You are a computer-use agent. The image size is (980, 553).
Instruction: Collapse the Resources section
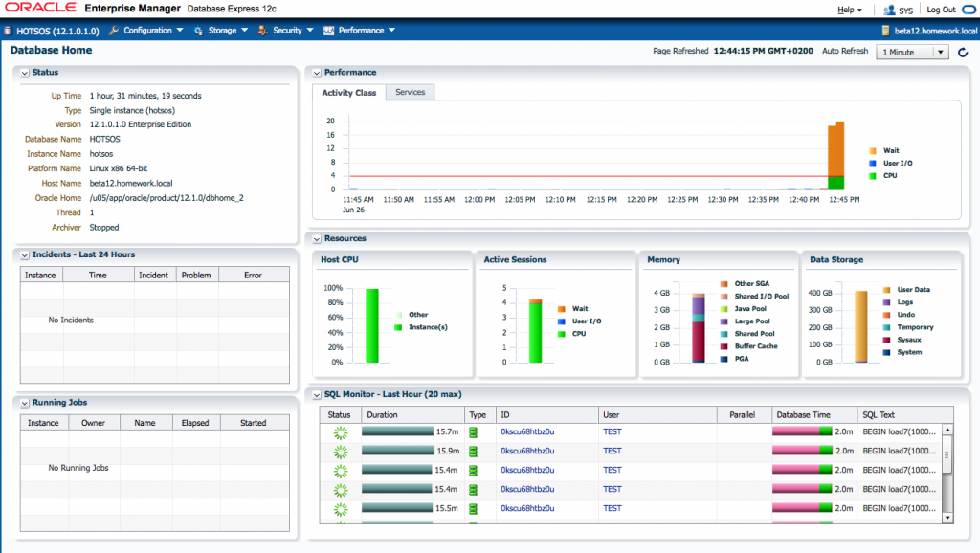point(316,238)
